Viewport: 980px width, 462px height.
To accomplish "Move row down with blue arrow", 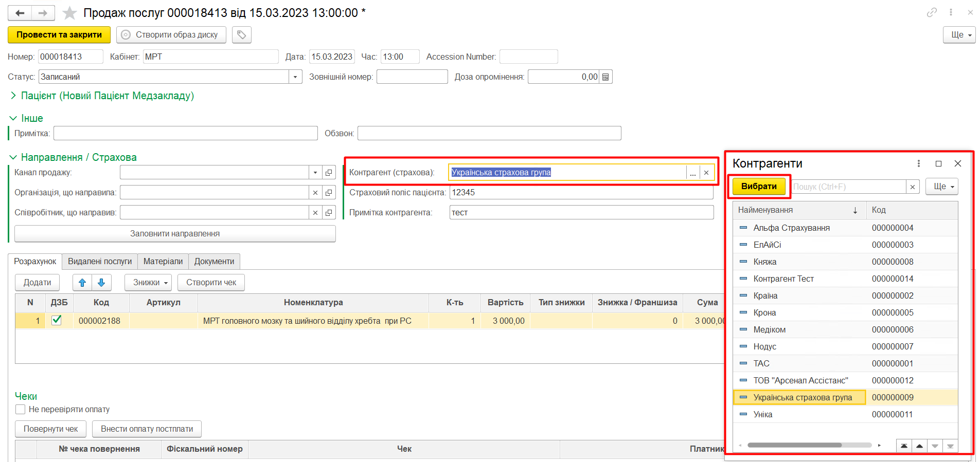I will coord(101,283).
